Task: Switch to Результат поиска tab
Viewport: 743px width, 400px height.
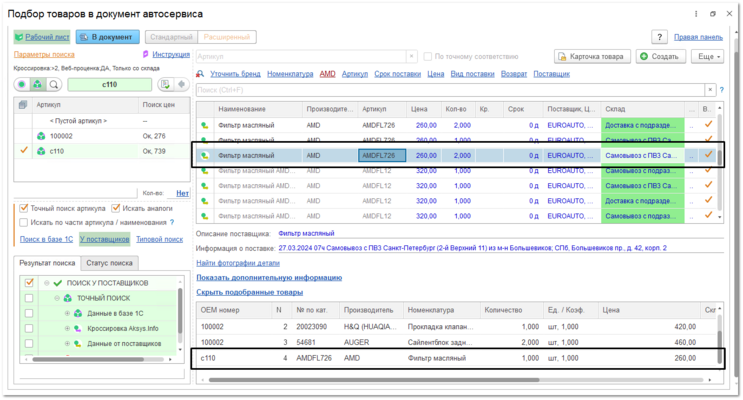Action: tap(47, 263)
